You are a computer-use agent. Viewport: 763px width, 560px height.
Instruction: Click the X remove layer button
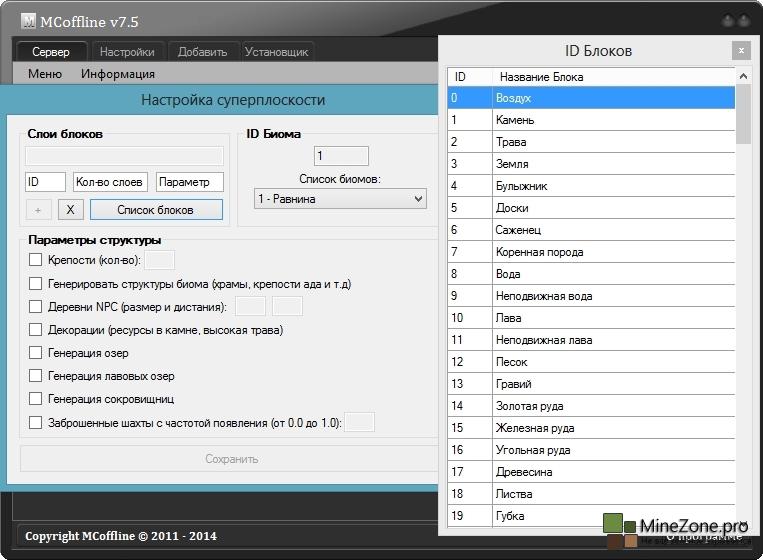[x=70, y=210]
